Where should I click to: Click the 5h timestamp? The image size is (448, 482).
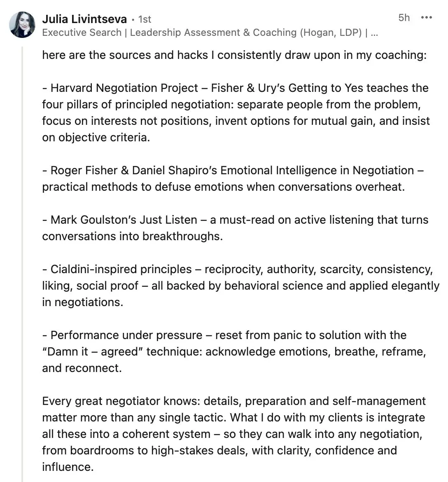pyautogui.click(x=404, y=18)
